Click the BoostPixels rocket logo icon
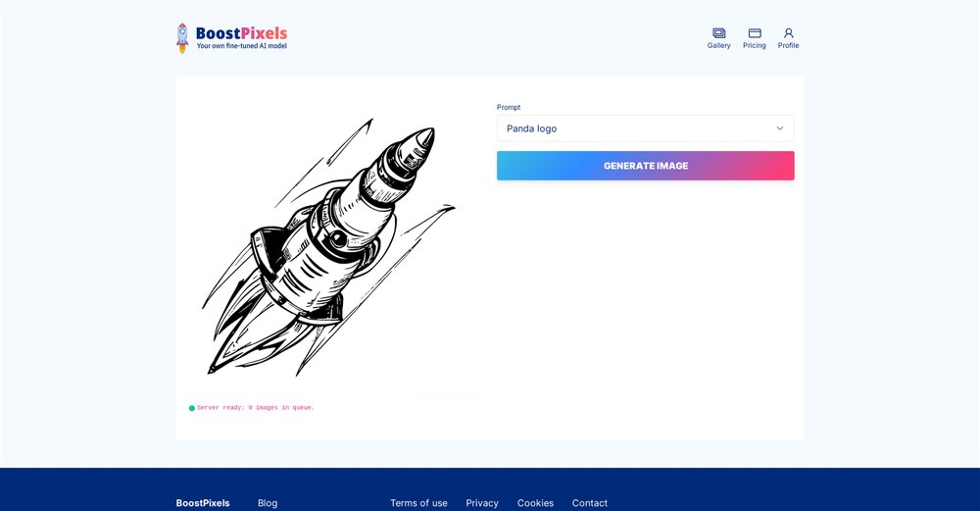The height and width of the screenshot is (511, 980). pyautogui.click(x=182, y=37)
